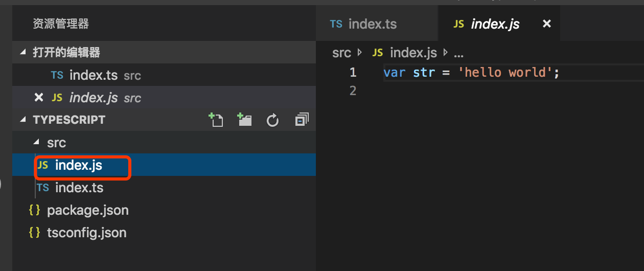The width and height of the screenshot is (644, 271).
Task: Refresh the explorer file tree
Action: (x=273, y=120)
